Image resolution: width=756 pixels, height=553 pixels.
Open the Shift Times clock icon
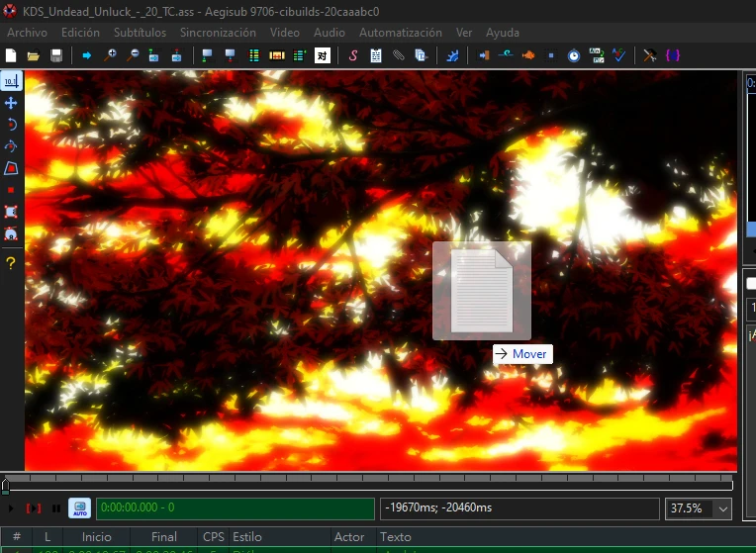[x=573, y=55]
